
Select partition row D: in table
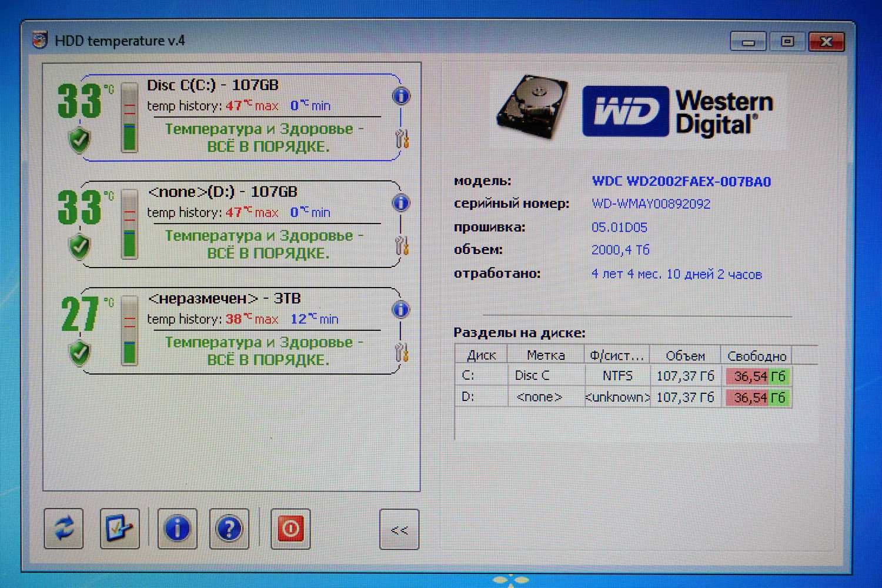click(x=623, y=397)
